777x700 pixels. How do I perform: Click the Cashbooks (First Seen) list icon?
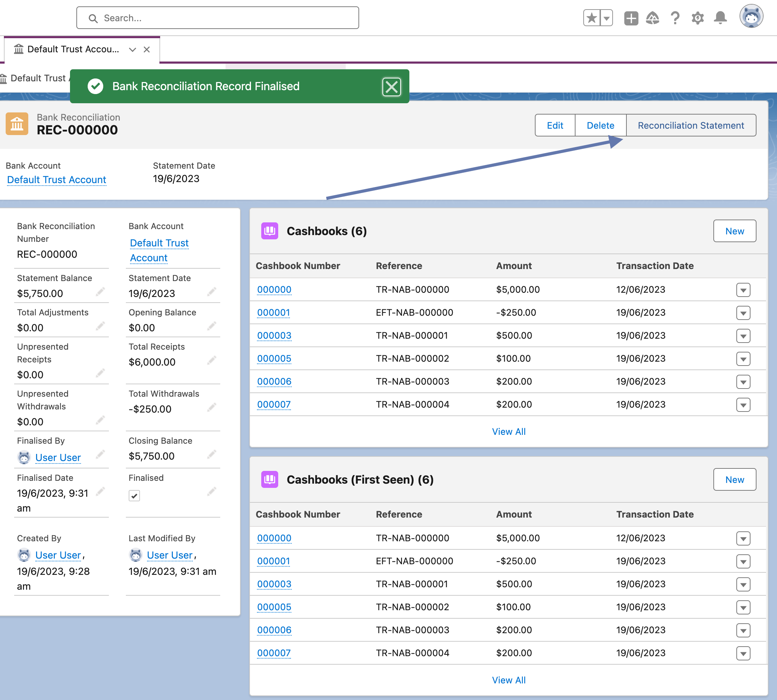pos(270,479)
